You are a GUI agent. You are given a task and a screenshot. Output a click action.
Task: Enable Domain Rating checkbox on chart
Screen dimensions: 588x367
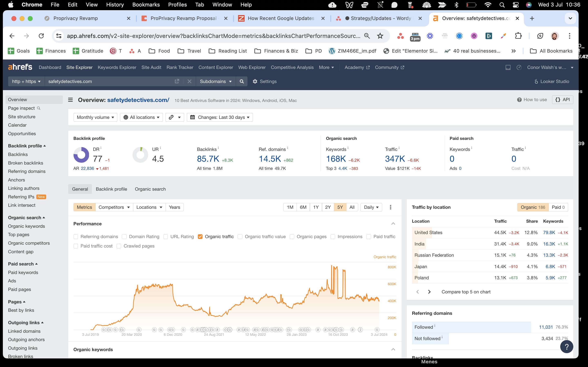(x=125, y=236)
